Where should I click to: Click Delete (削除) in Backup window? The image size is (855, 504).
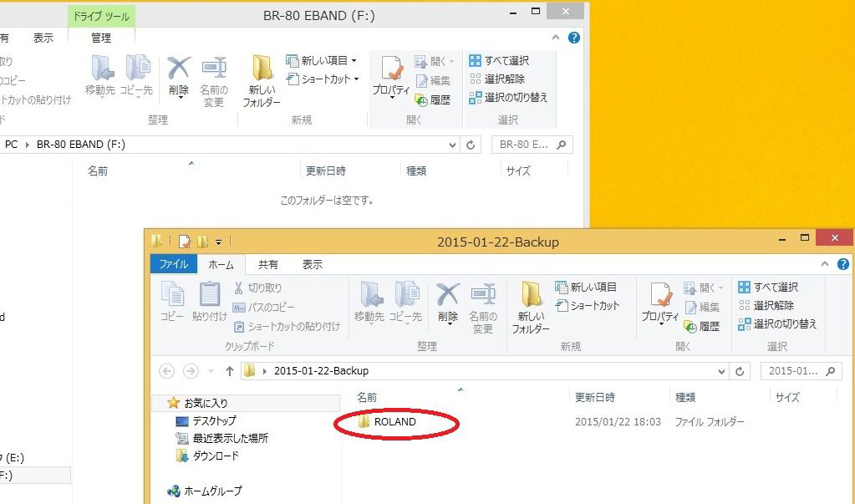[448, 303]
